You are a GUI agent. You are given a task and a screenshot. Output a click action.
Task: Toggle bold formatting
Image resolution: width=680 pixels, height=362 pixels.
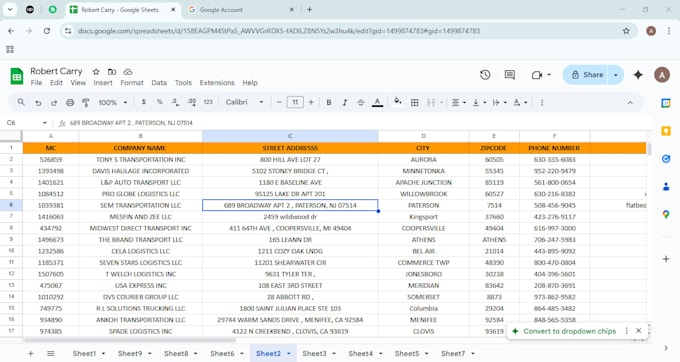click(329, 103)
